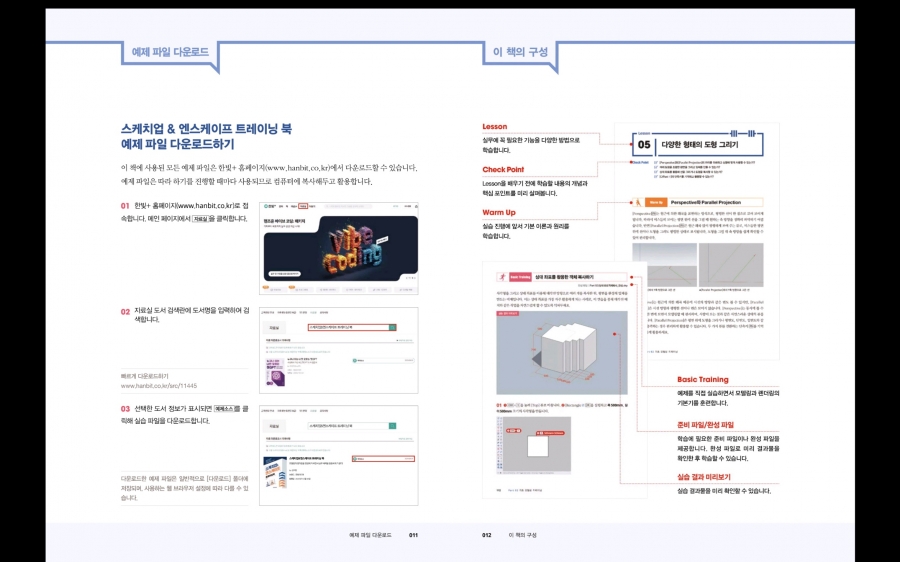Click the 예제 파일 다운로드 header tab
The height and width of the screenshot is (562, 900).
(169, 51)
